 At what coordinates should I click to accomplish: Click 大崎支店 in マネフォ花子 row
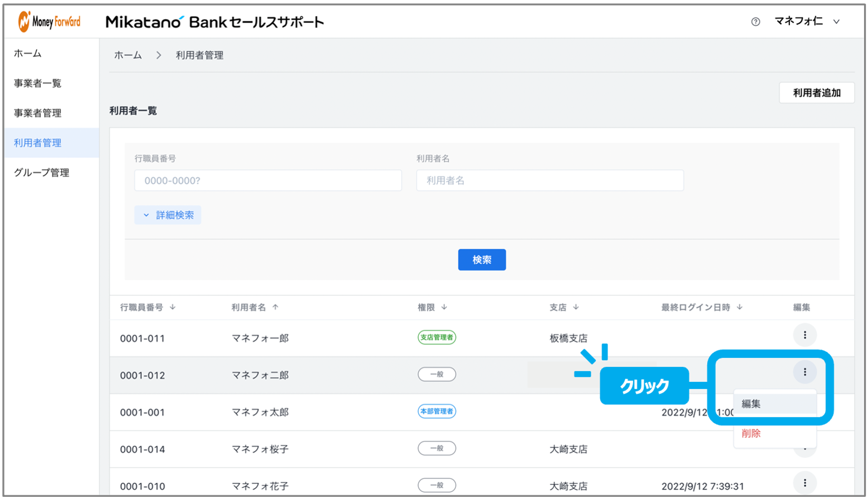tap(568, 486)
